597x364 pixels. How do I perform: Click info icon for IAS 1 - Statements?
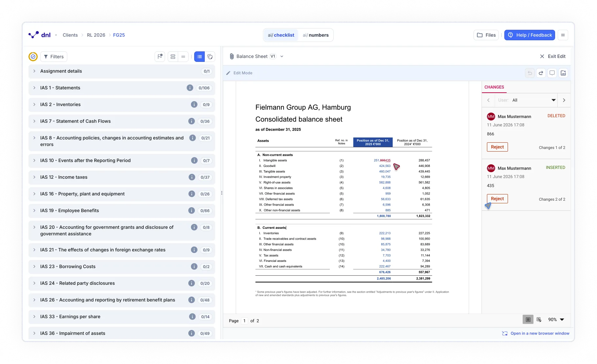click(190, 88)
